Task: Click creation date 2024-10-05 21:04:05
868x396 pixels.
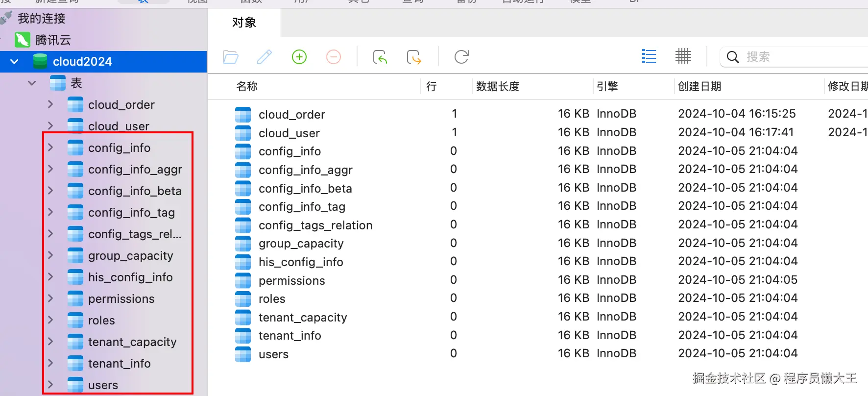Action: click(x=738, y=280)
